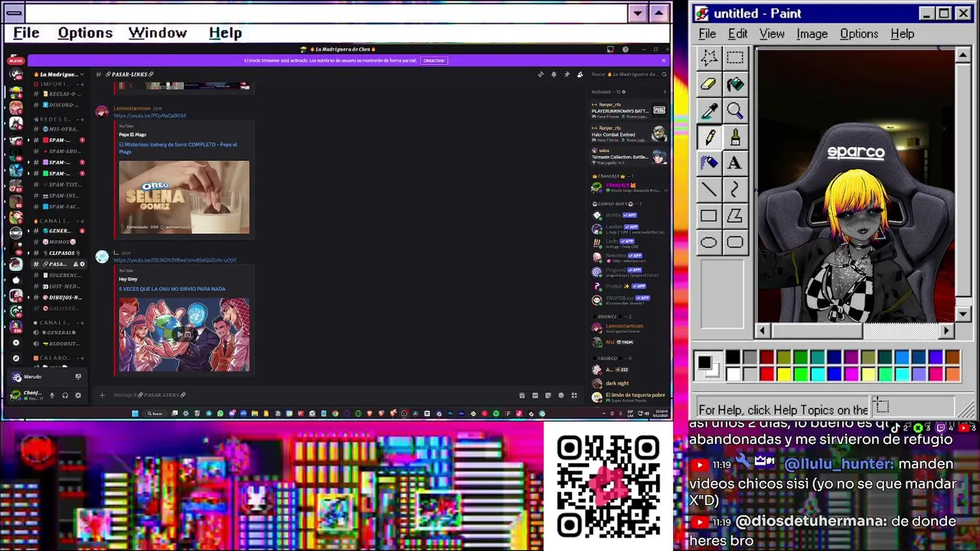The width and height of the screenshot is (980, 551).
Task: Choose white in the Paint palette
Action: click(733, 373)
